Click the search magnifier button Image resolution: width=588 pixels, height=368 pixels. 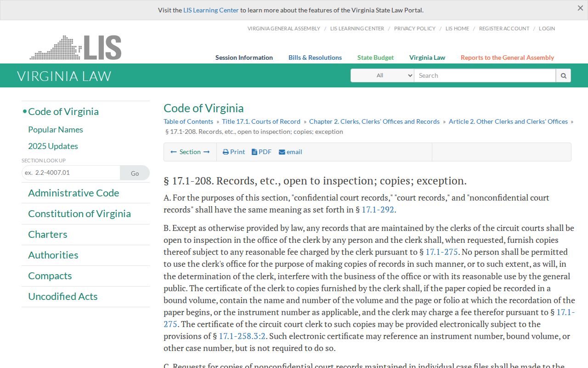pos(563,75)
